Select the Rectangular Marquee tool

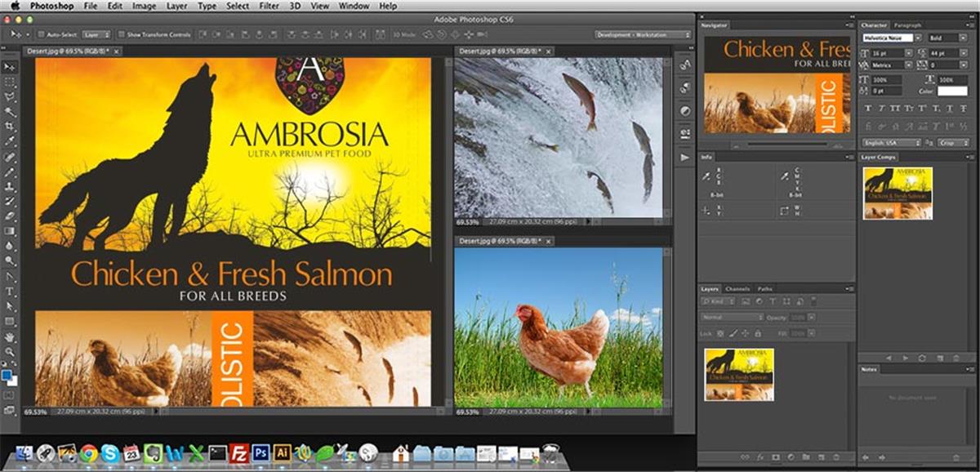[x=11, y=82]
